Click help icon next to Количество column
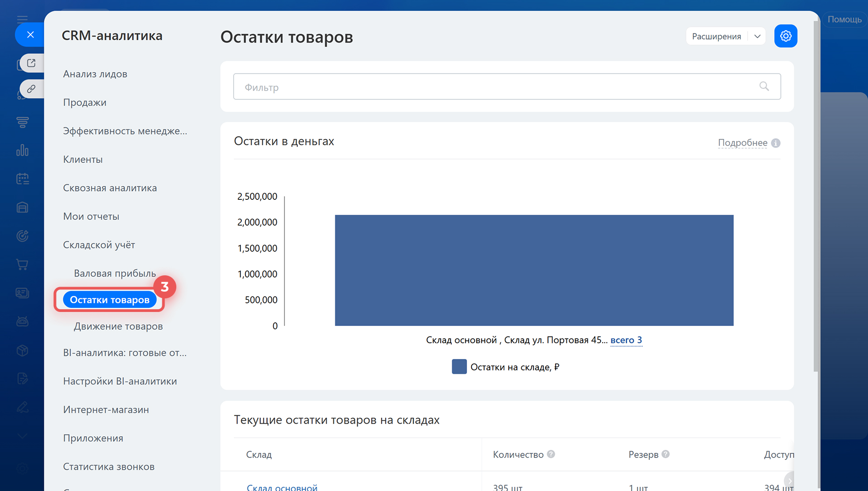The width and height of the screenshot is (868, 491). click(551, 454)
